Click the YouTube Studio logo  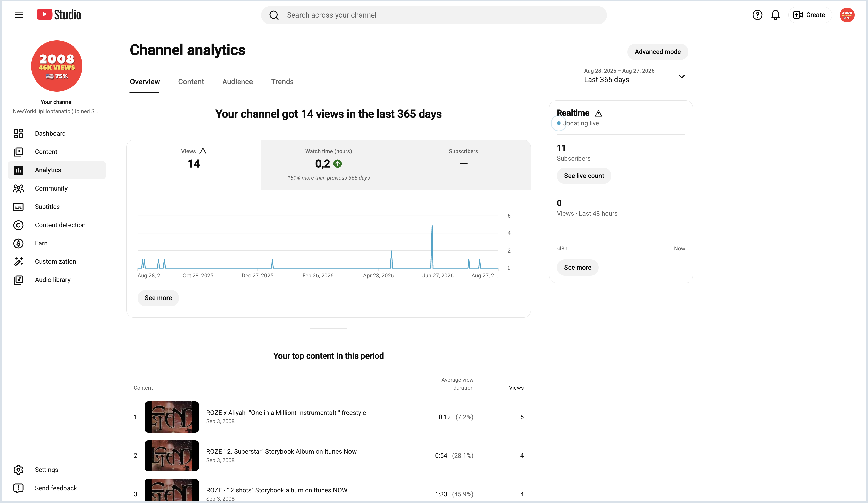[59, 14]
